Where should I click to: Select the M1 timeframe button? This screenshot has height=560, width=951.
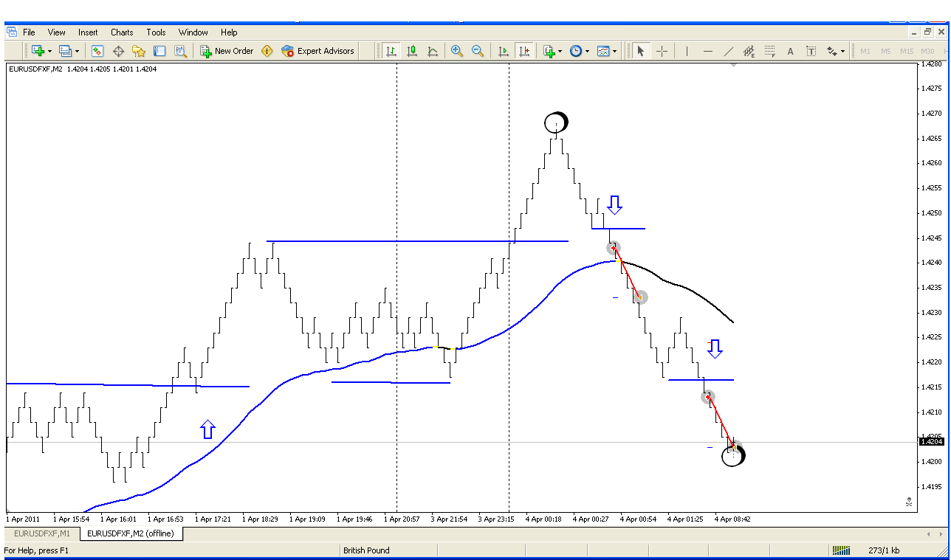click(x=865, y=51)
